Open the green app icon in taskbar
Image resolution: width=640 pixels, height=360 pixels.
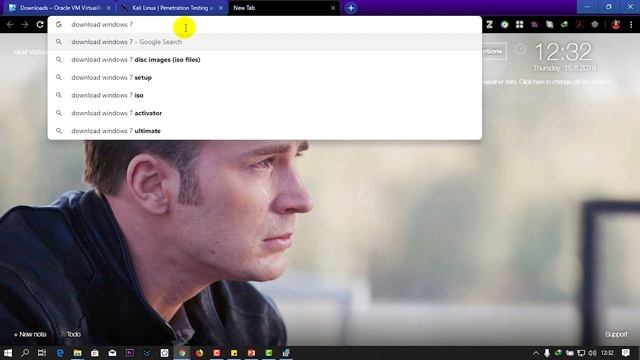(x=269, y=353)
